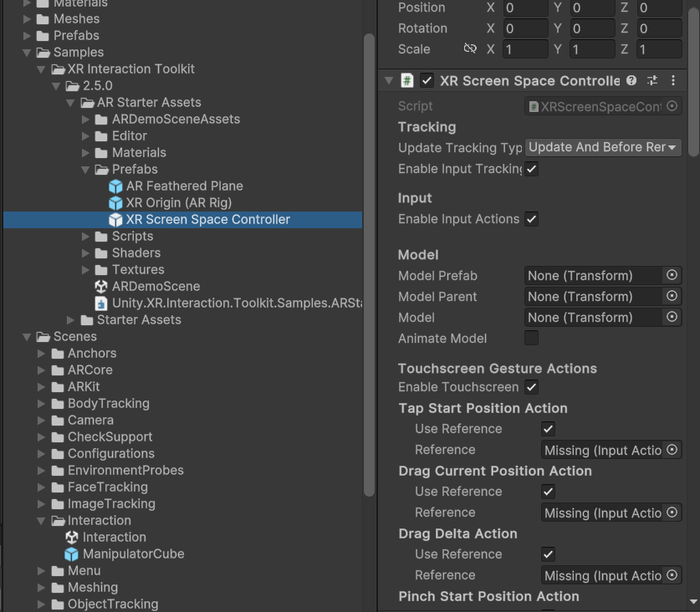This screenshot has height=612, width=700.
Task: Select the Anchors folder row
Action: 183,354
